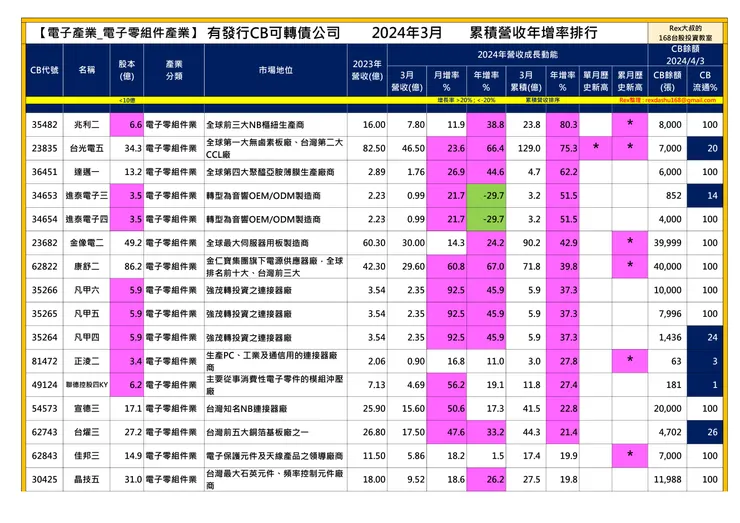The height and width of the screenshot is (523, 740).
Task: Click the 2023 revenue value 82.50
Action: pyautogui.click(x=374, y=148)
